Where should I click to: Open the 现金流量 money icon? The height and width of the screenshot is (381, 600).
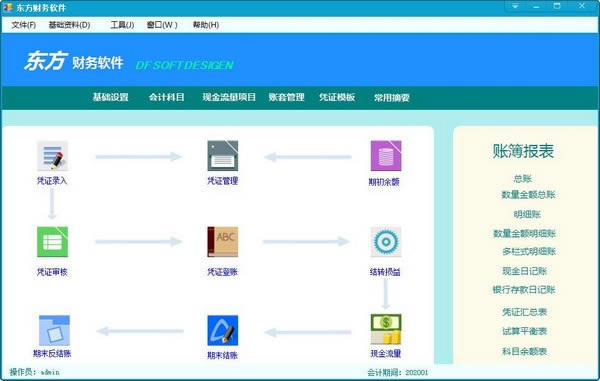pos(386,329)
